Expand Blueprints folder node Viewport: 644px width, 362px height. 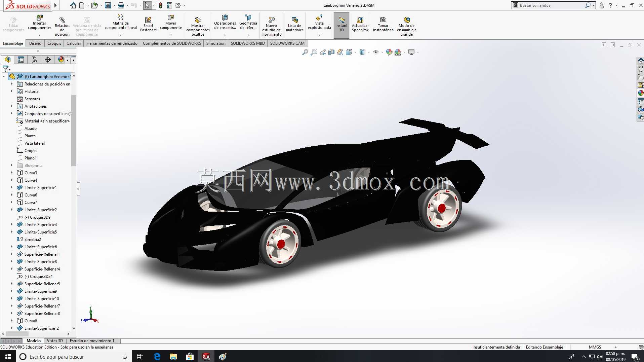pos(11,165)
